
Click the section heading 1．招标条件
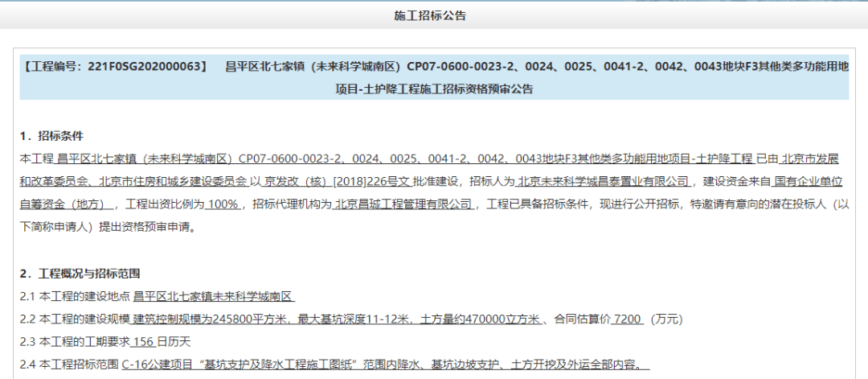pyautogui.click(x=51, y=136)
